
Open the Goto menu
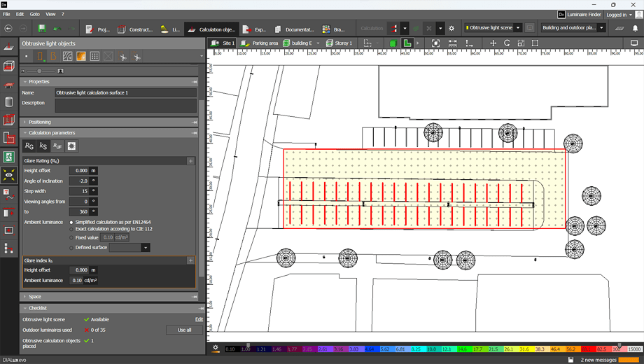coord(34,14)
